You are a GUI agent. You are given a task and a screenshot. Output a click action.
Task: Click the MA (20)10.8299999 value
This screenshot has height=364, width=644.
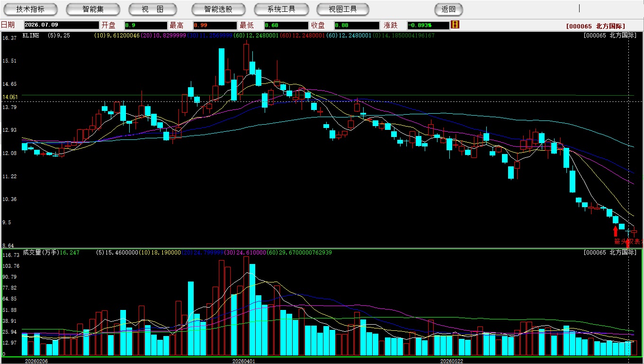click(x=163, y=36)
